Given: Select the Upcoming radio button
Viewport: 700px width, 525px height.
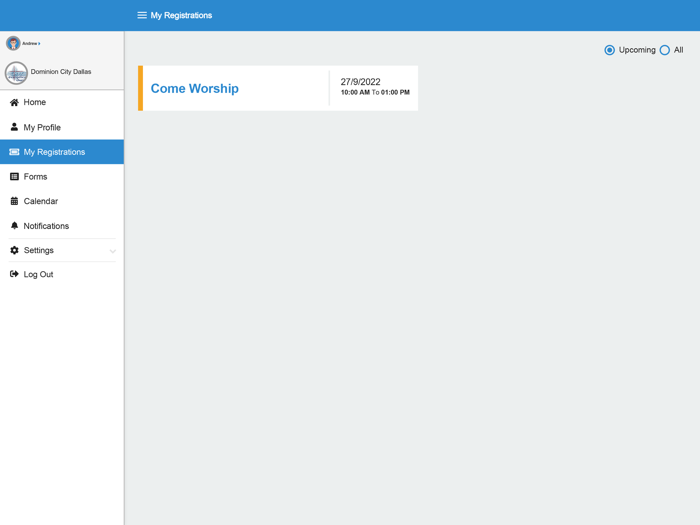Looking at the screenshot, I should [x=609, y=50].
